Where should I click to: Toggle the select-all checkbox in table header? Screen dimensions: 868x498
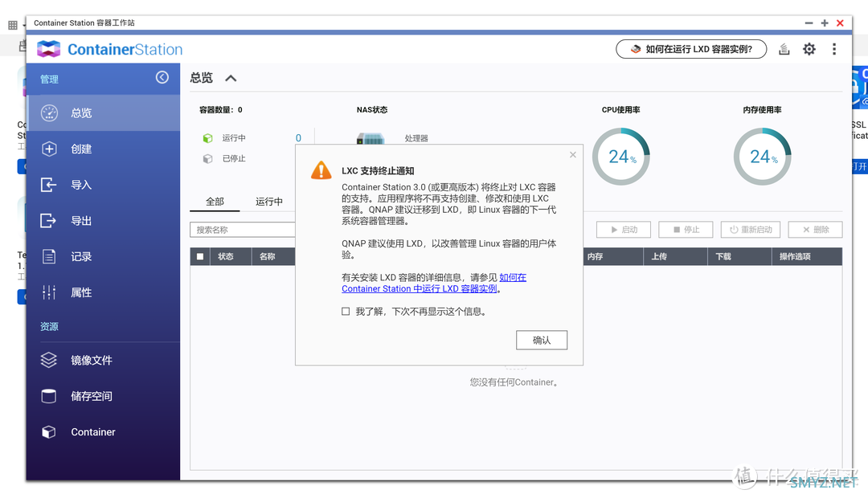tap(200, 257)
